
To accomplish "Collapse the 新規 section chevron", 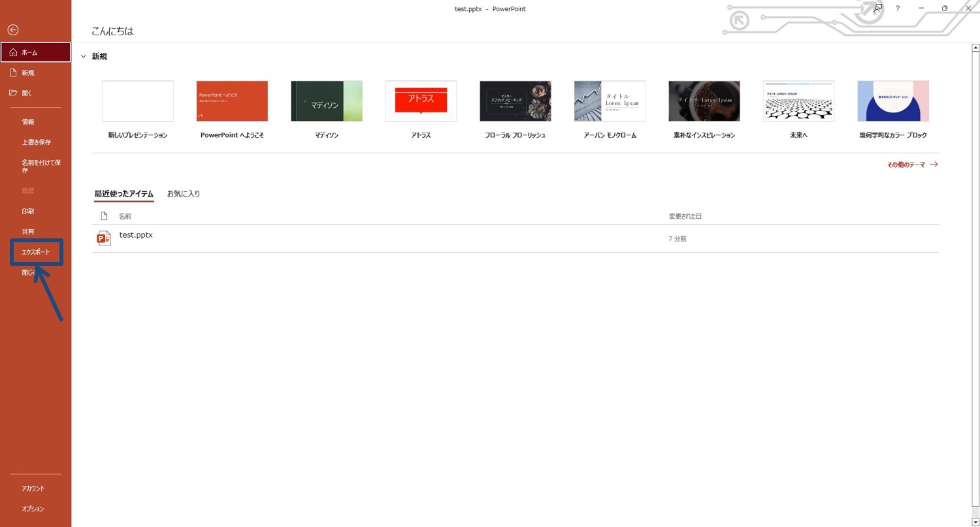I will [83, 57].
